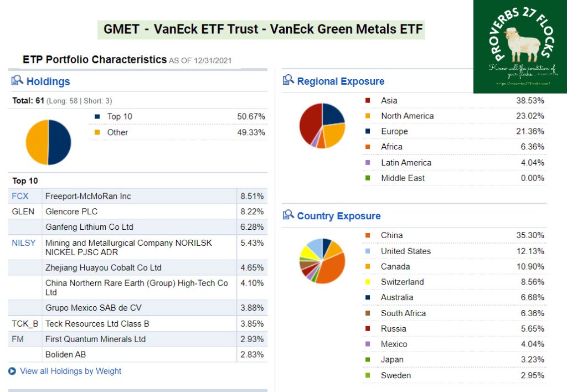Click the FCX ticker link
The width and height of the screenshot is (567, 392).
coord(20,196)
